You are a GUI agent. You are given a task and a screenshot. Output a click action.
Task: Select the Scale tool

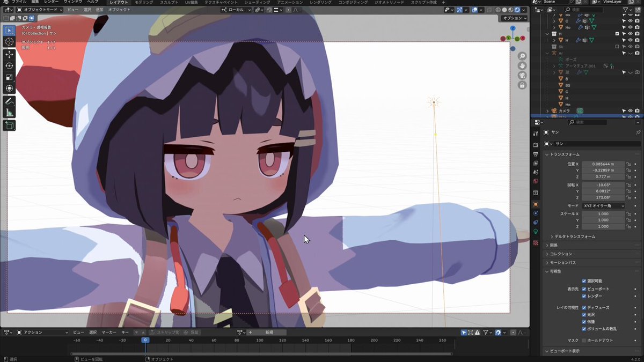(10, 77)
